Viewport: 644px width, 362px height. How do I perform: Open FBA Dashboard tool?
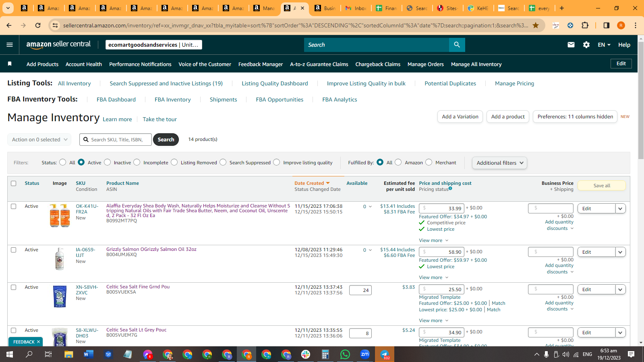116,99
